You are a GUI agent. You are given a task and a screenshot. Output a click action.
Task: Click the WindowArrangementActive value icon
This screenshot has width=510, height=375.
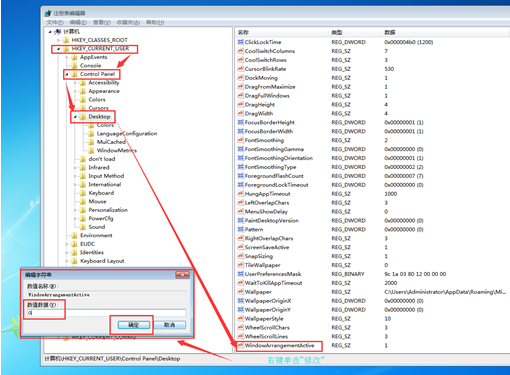point(240,345)
